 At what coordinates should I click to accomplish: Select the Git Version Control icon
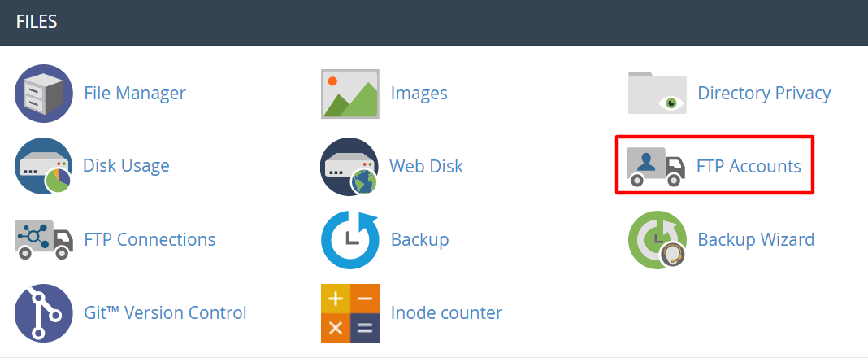point(44,313)
